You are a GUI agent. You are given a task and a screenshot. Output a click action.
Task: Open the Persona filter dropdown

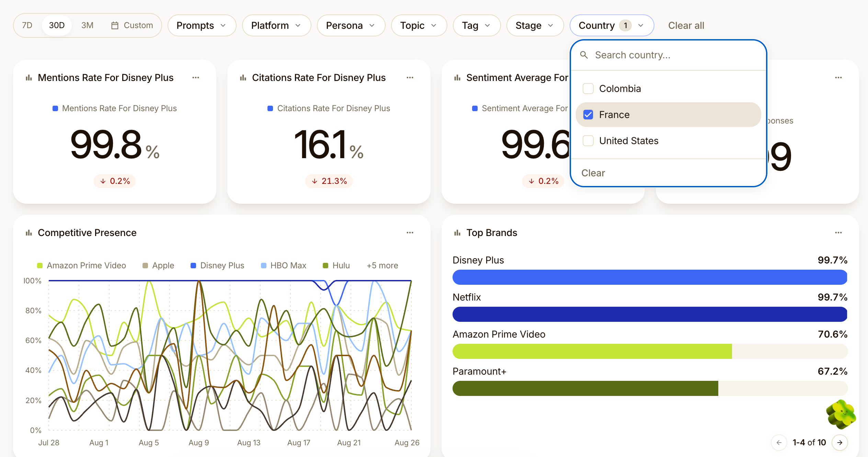[351, 25]
